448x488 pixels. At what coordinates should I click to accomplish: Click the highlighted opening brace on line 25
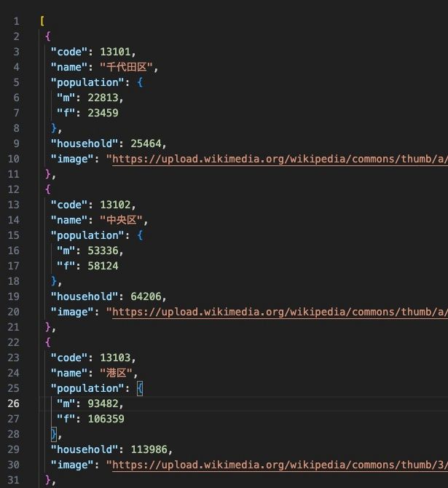tap(140, 388)
